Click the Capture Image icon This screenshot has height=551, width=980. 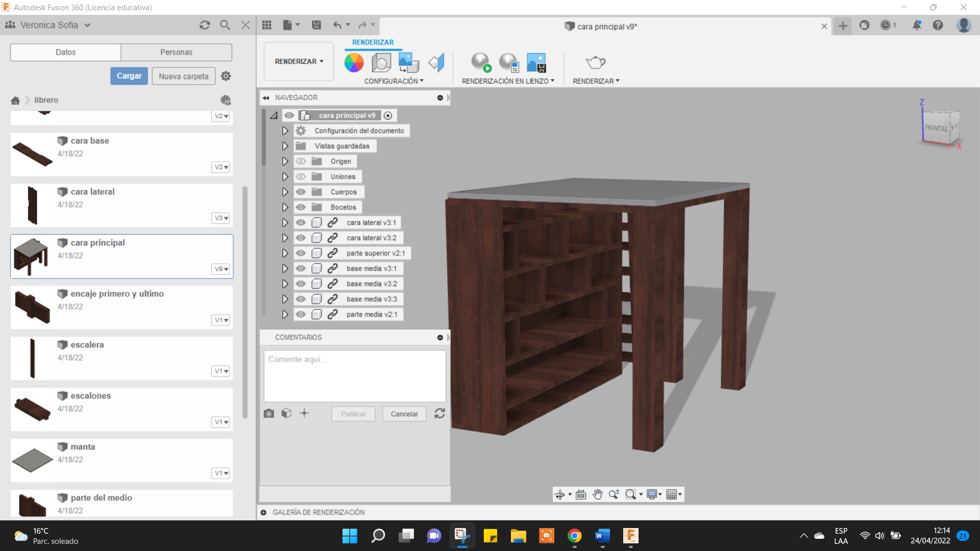536,63
